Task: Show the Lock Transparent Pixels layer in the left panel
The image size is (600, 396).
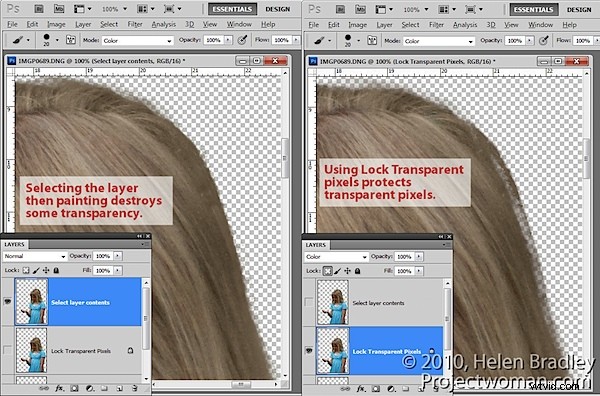Action: [x=8, y=350]
